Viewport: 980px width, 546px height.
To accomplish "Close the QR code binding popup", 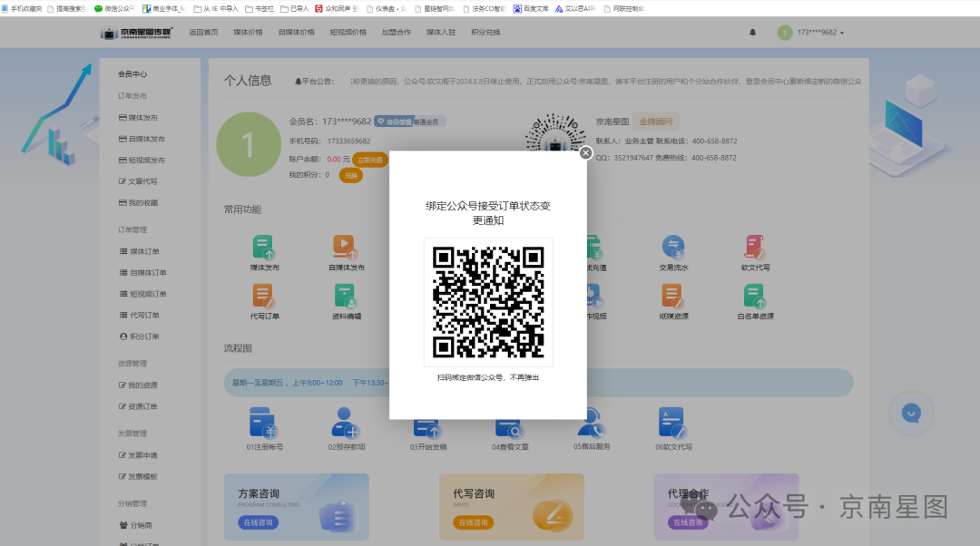I will coord(585,153).
